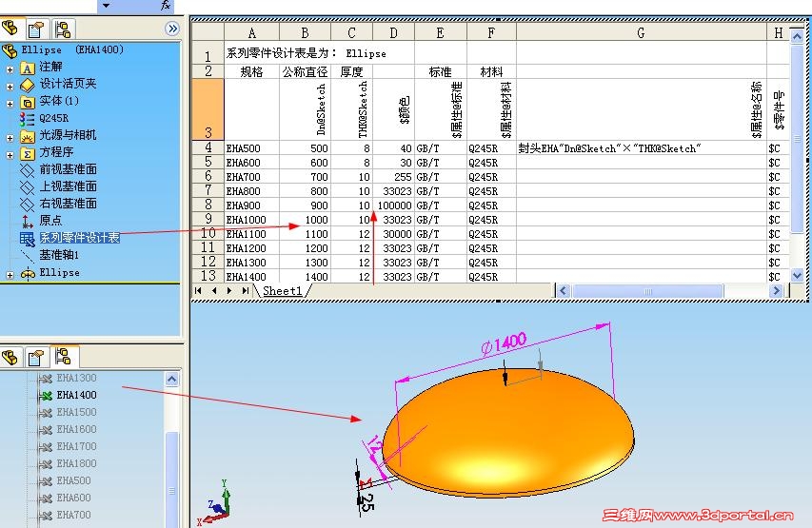
Task: Go to the next sheet with navigation arrow
Action: pos(228,291)
